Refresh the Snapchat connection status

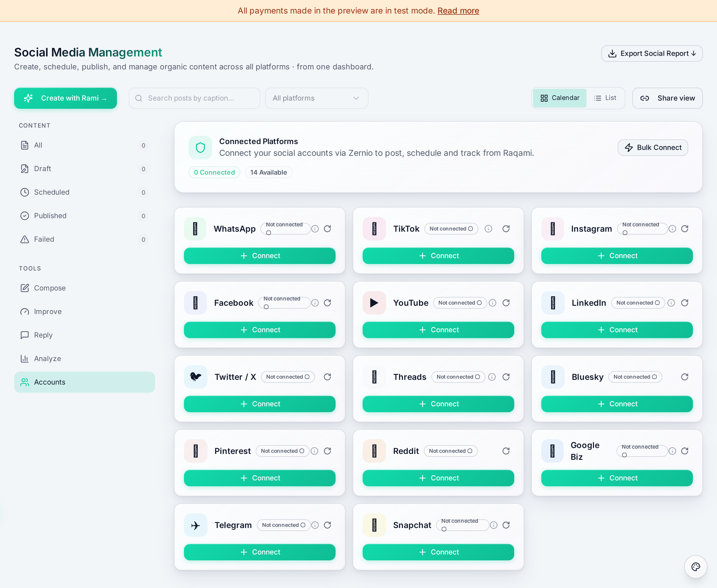506,525
